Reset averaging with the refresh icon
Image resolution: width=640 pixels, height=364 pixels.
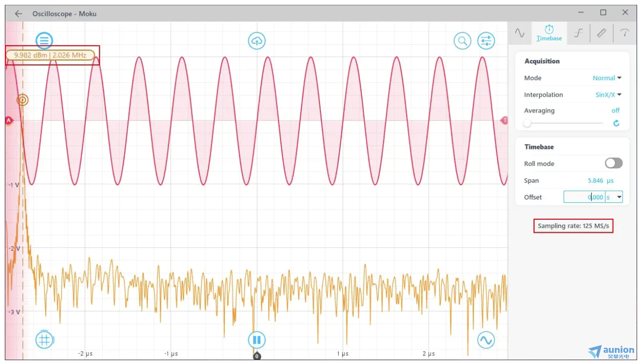[x=616, y=123]
